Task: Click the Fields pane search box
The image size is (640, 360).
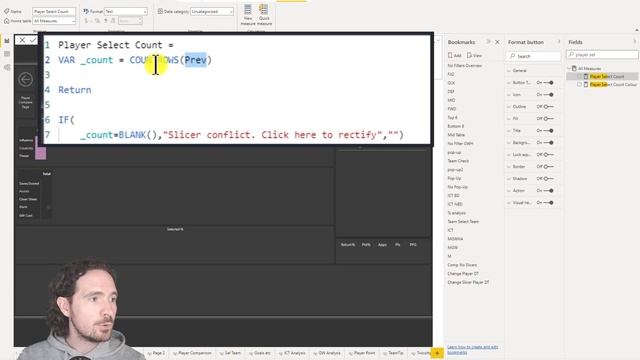Action: pos(602,54)
